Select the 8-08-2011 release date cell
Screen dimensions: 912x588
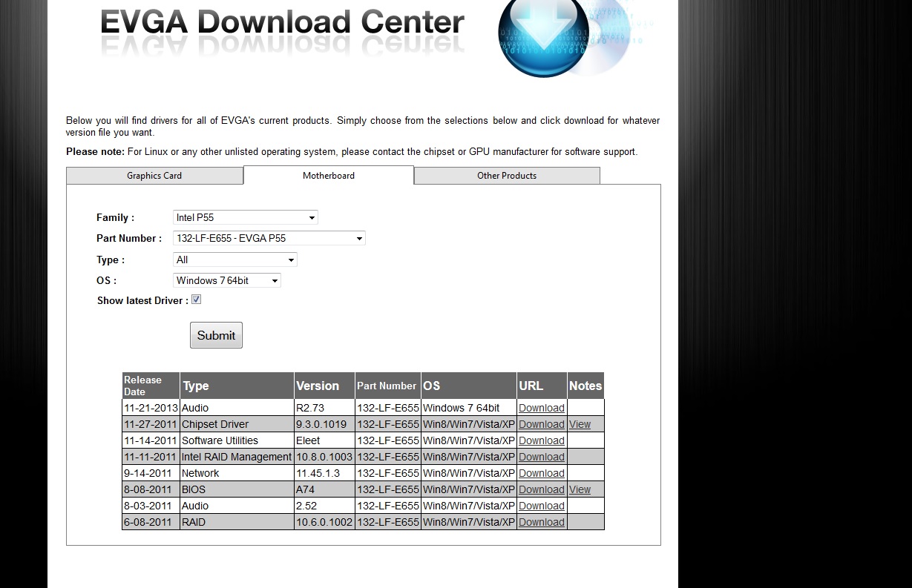[x=151, y=489]
